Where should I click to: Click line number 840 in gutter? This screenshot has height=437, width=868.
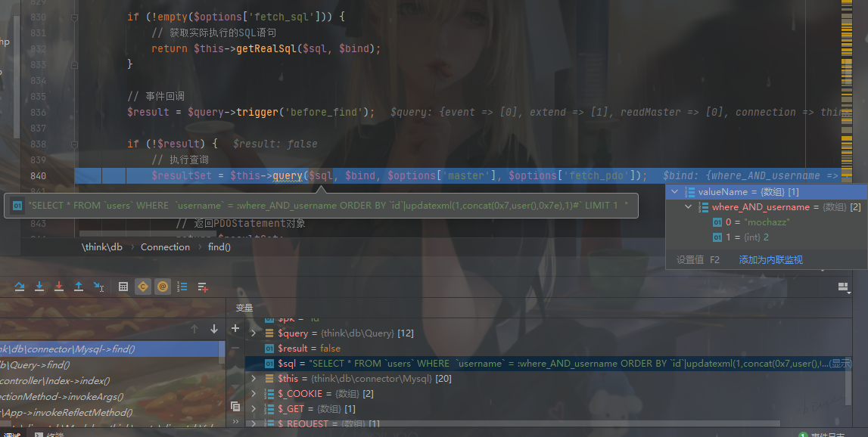[38, 176]
